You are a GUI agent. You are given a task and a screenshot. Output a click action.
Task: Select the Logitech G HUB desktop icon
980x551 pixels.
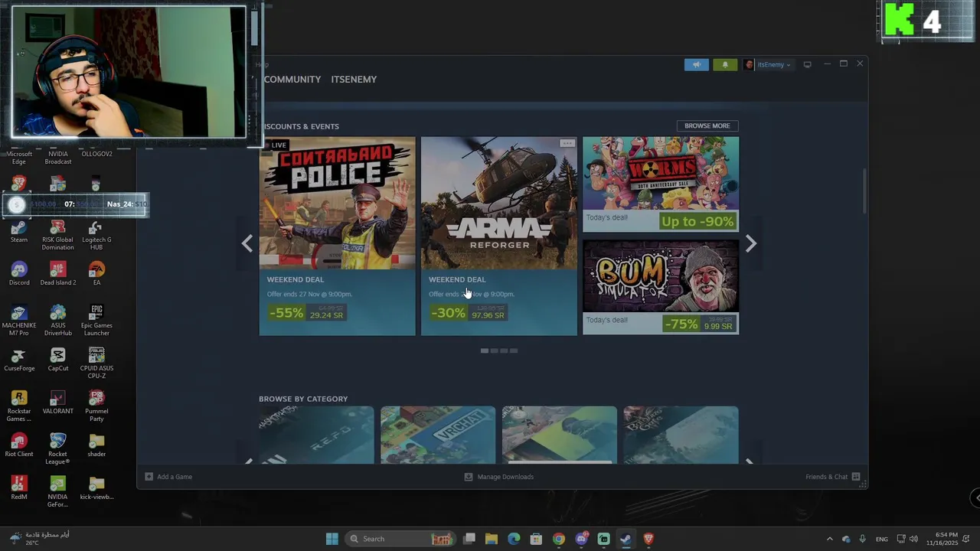[x=96, y=235]
